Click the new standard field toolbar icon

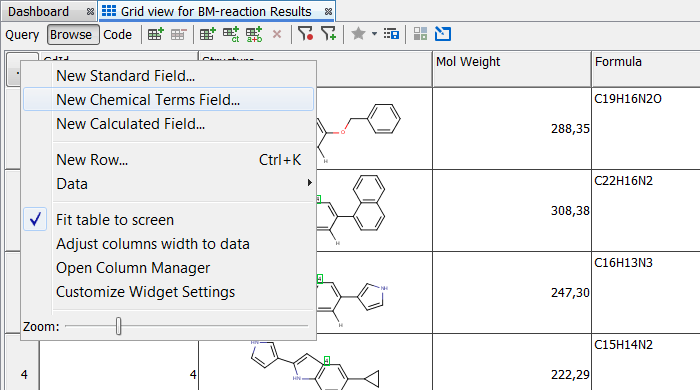[208, 34]
